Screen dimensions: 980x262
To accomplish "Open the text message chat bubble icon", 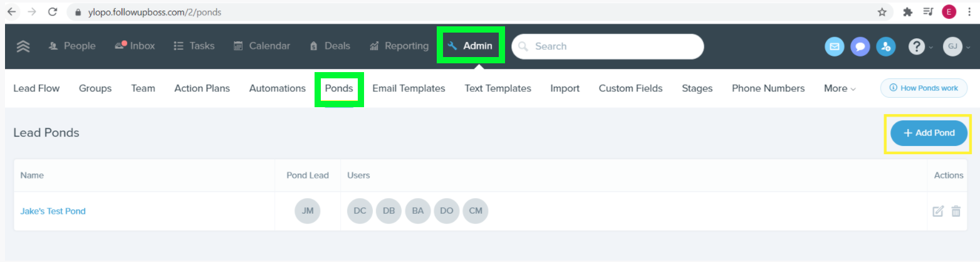I will [860, 46].
